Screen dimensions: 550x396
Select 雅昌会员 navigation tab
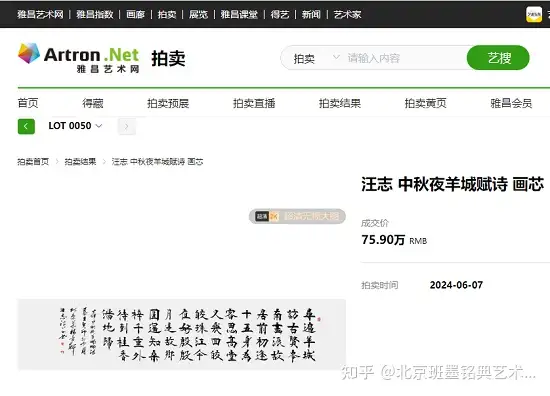point(511,103)
